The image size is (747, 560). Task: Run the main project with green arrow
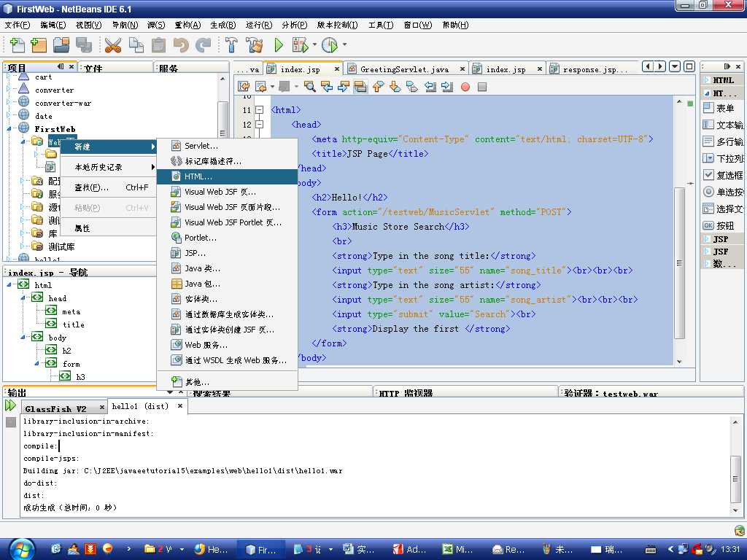(x=279, y=45)
